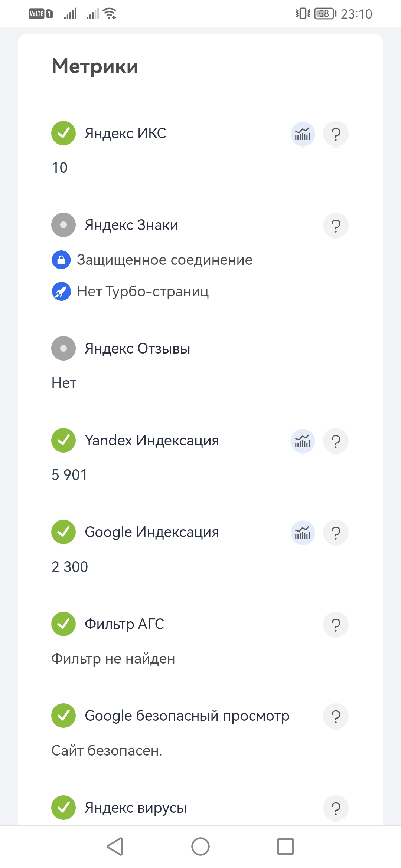Show help for Яндекс Знаки
The image size is (401, 868).
click(x=336, y=226)
